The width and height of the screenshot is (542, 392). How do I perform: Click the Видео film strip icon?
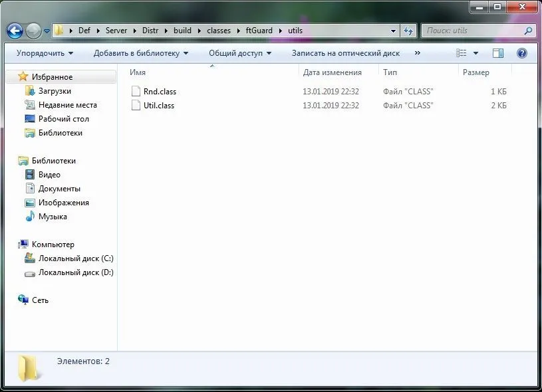[x=30, y=175]
